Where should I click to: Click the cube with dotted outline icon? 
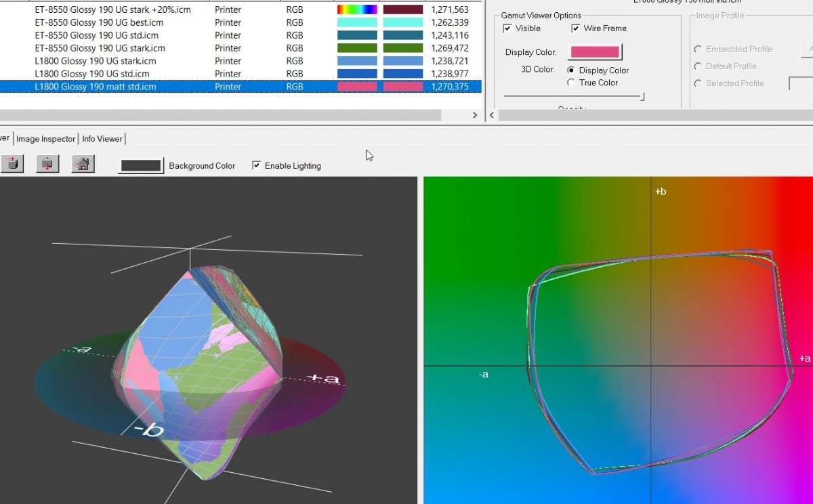pos(12,164)
